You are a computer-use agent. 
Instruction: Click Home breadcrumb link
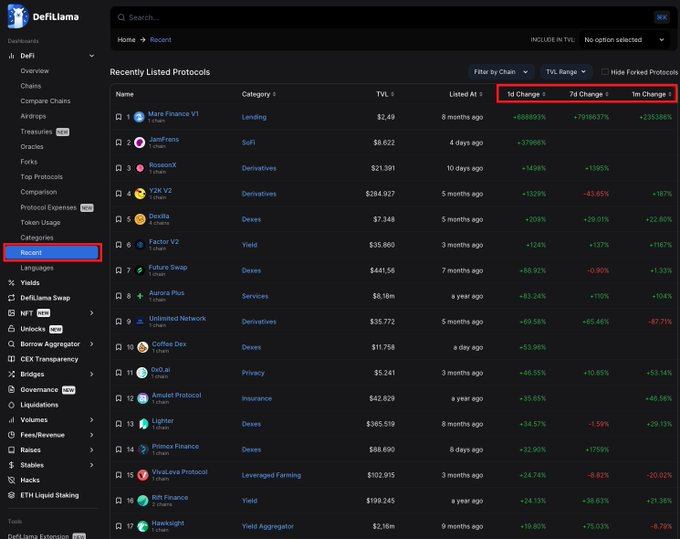(x=126, y=40)
